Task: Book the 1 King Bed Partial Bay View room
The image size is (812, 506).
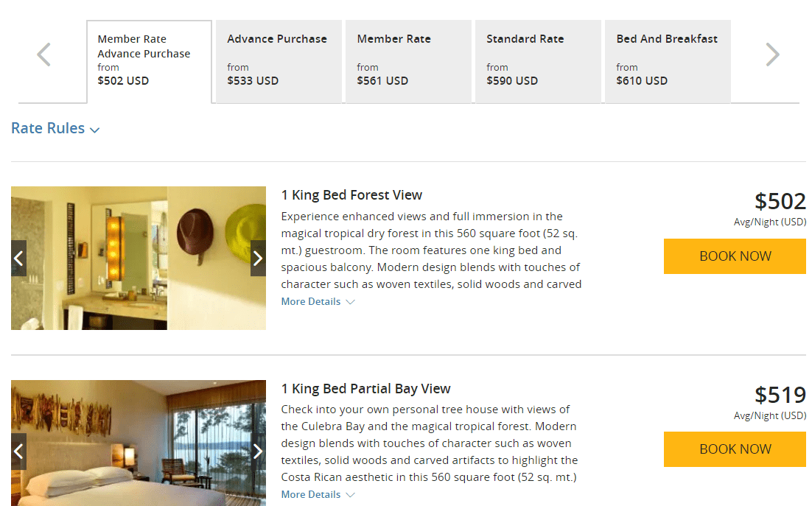Action: click(x=734, y=449)
